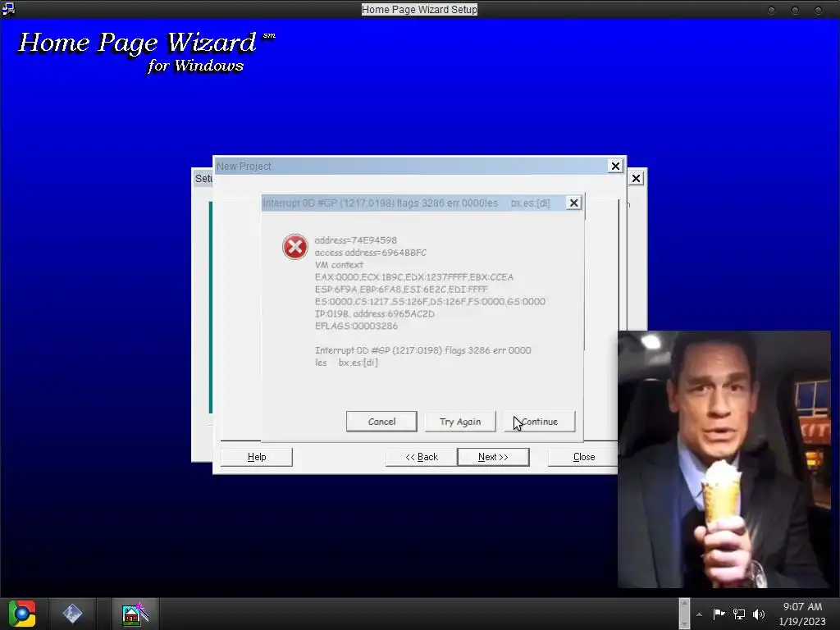The height and width of the screenshot is (630, 840).
Task: Click the Home Page Wizard Setup title
Action: click(x=419, y=9)
